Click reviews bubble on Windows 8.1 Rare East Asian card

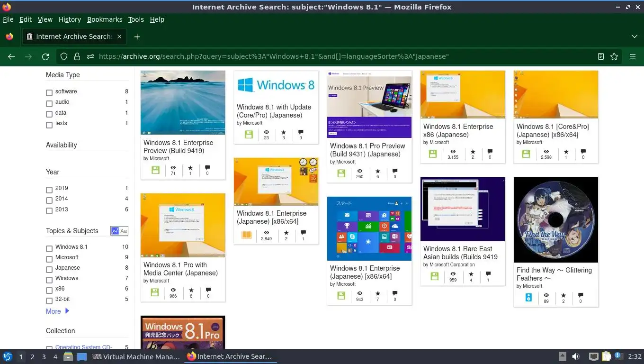click(x=488, y=274)
